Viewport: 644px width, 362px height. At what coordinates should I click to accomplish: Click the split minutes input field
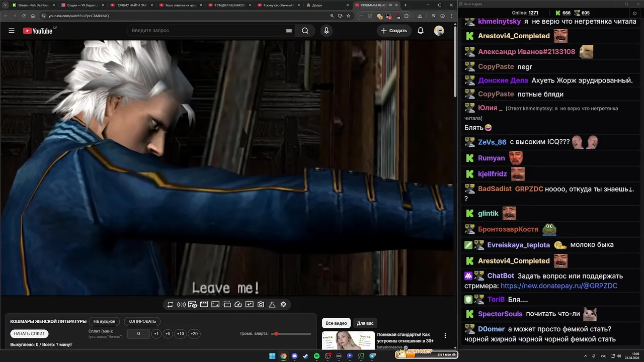click(138, 334)
